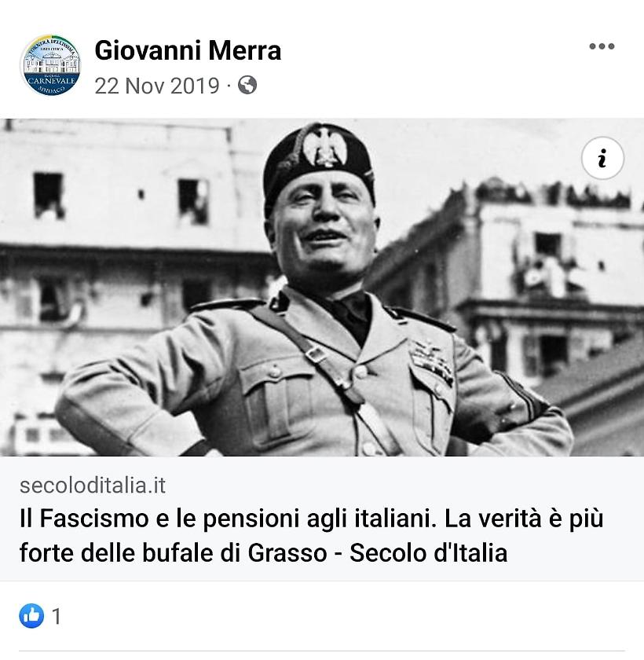
Task: Click the blue thumbs-up reaction icon
Action: point(31,616)
